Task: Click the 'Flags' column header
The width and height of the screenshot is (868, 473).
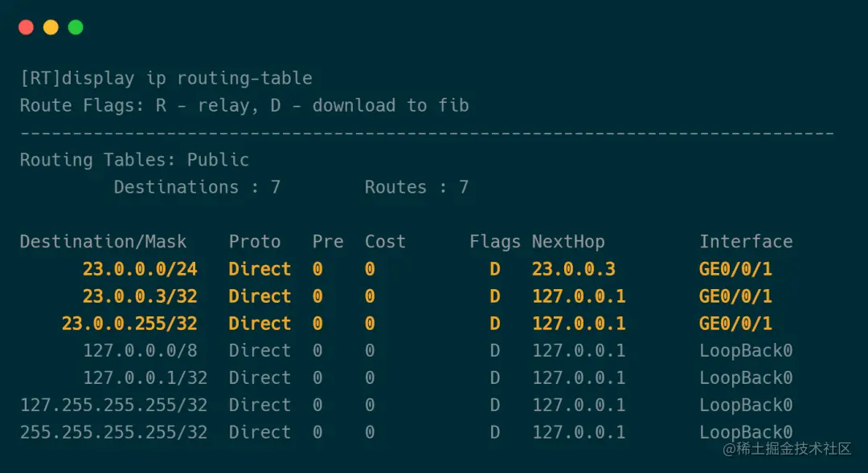Action: click(x=495, y=242)
